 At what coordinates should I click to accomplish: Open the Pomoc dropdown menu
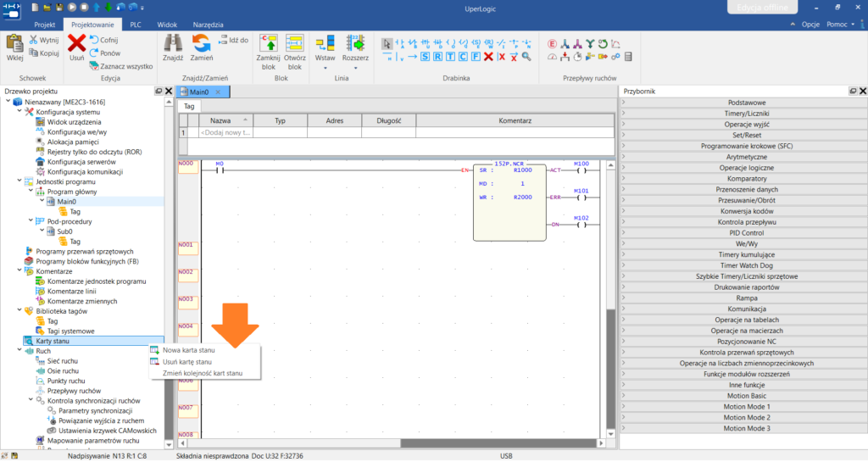(840, 25)
